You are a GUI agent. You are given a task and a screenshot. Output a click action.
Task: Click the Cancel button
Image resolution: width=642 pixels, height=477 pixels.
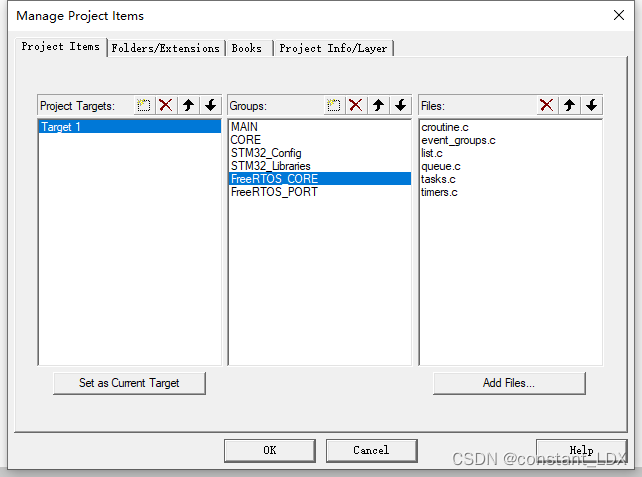tap(371, 450)
